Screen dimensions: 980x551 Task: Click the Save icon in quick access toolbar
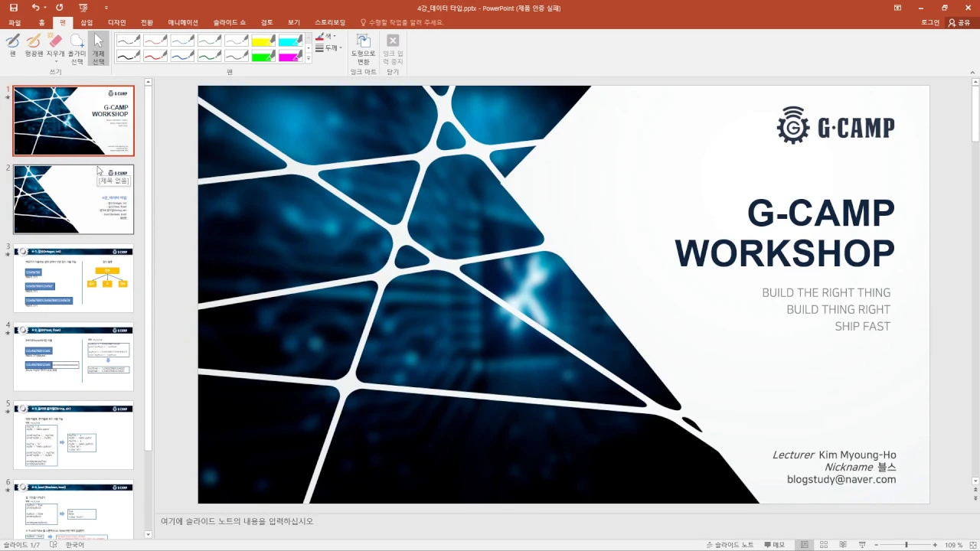click(x=13, y=8)
